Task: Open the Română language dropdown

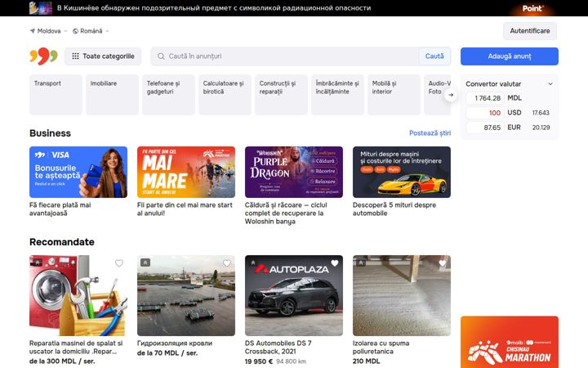Action: coord(91,31)
